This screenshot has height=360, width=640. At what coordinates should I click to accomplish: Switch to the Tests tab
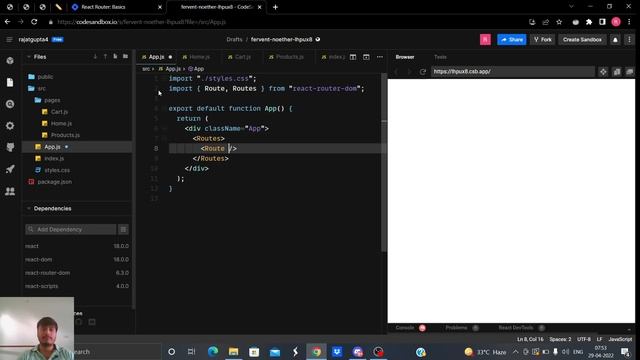440,57
